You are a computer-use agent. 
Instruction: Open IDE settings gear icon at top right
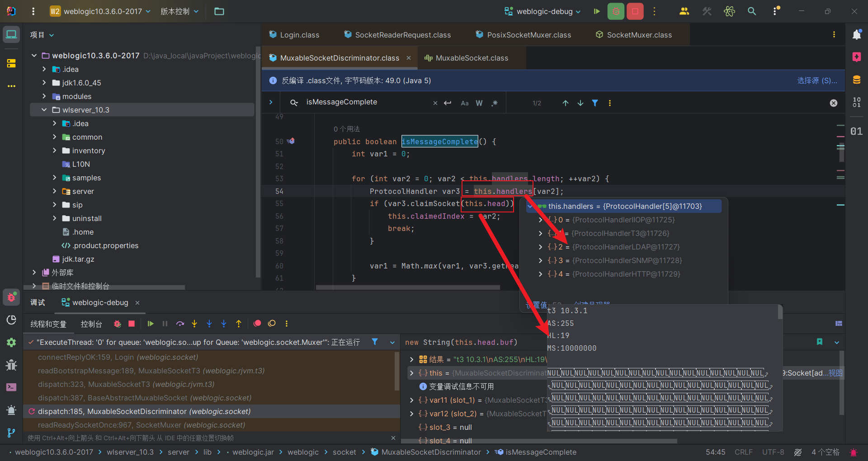[776, 11]
